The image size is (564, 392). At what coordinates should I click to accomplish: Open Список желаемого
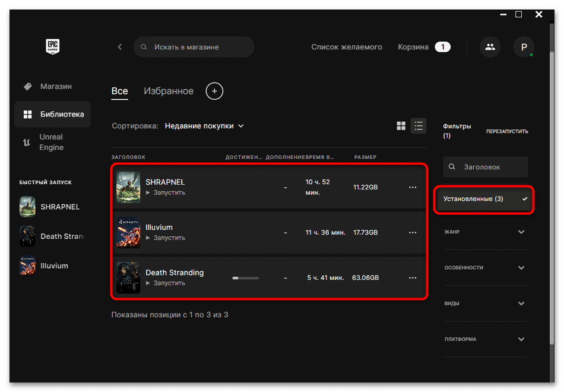[346, 47]
